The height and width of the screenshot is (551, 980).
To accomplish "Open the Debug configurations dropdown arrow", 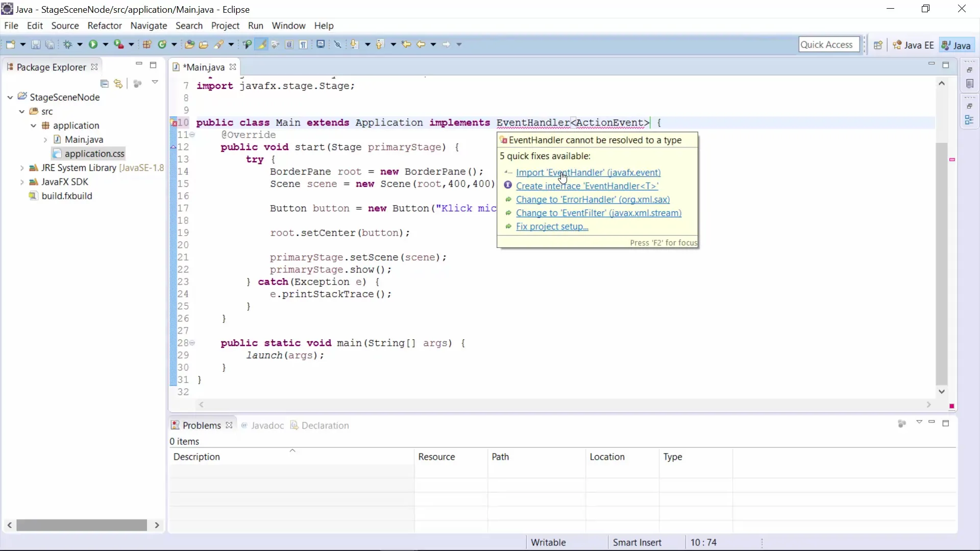I will click(x=80, y=44).
